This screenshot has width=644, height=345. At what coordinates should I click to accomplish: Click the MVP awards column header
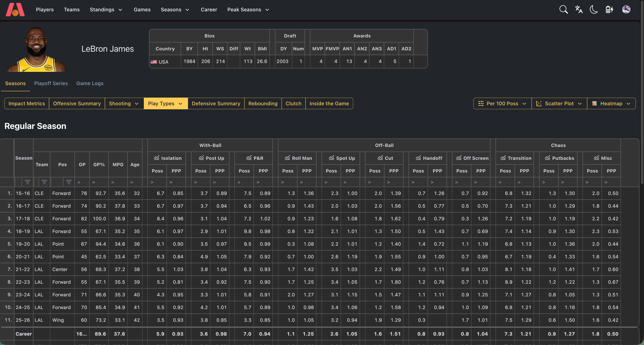[x=318, y=49]
